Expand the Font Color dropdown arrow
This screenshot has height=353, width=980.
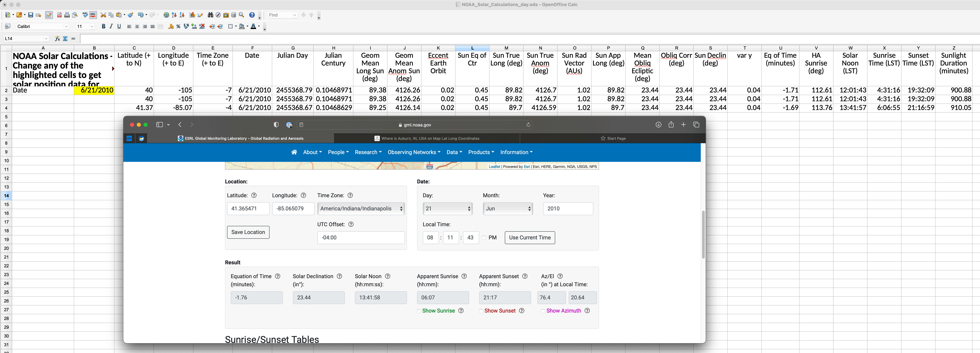point(259,26)
